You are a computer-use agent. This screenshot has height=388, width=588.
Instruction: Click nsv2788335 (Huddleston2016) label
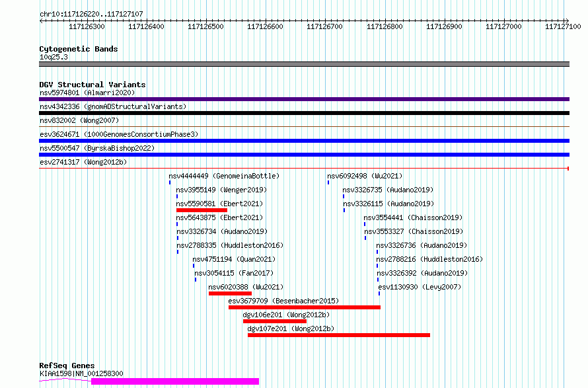[230, 245]
